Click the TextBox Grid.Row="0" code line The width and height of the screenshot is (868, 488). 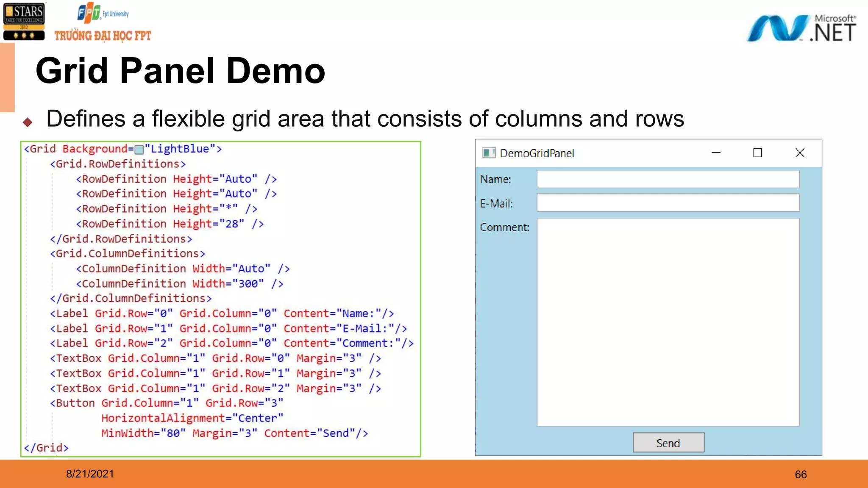click(215, 358)
